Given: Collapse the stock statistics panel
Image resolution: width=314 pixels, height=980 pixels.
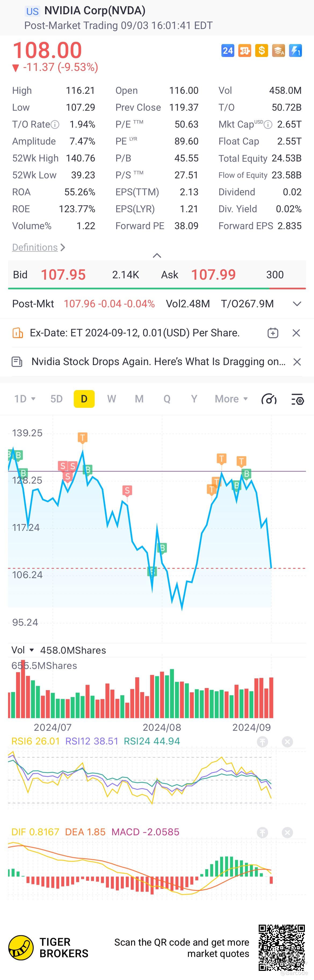Looking at the screenshot, I should [x=157, y=255].
